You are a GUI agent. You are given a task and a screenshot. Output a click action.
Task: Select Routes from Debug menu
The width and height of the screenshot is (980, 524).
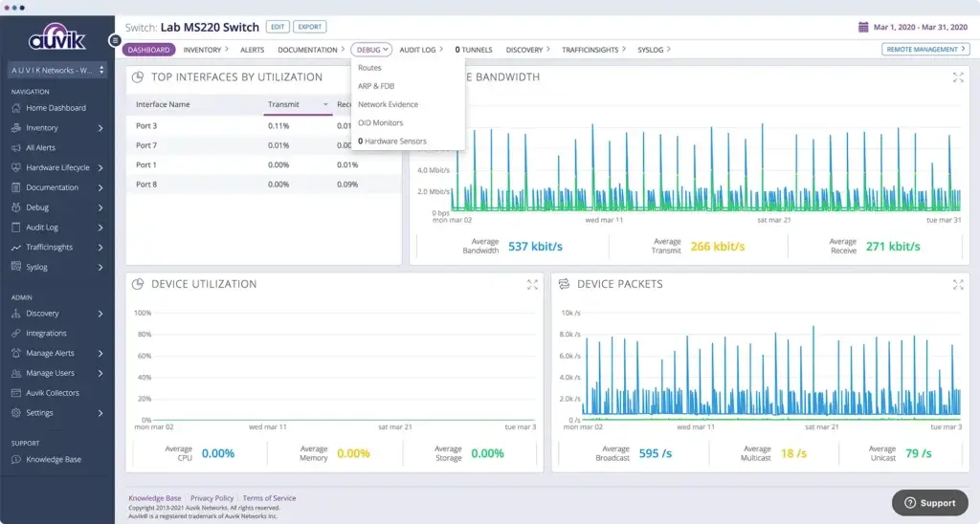pyautogui.click(x=369, y=68)
